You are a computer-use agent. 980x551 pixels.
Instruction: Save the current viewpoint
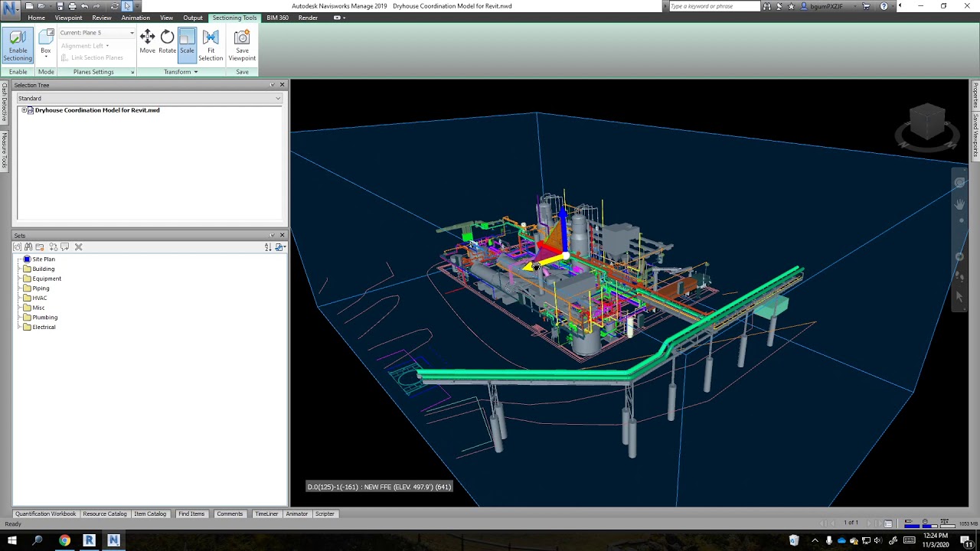(x=242, y=46)
